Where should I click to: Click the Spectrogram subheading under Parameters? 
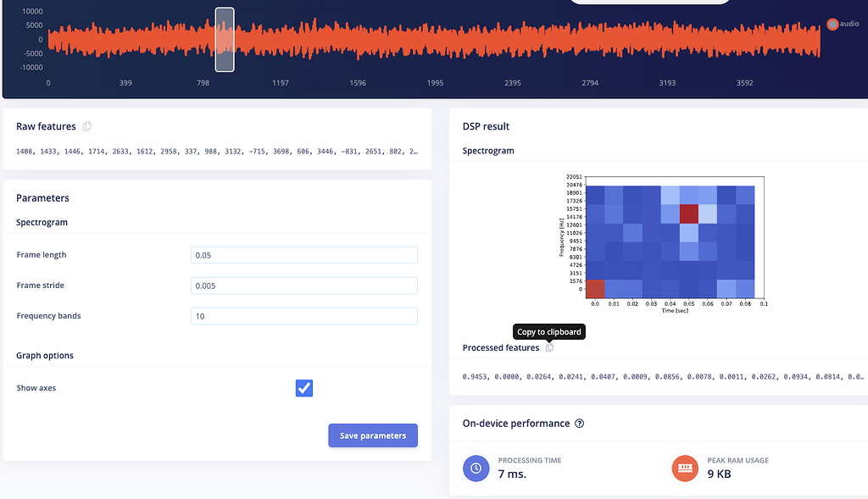click(42, 223)
